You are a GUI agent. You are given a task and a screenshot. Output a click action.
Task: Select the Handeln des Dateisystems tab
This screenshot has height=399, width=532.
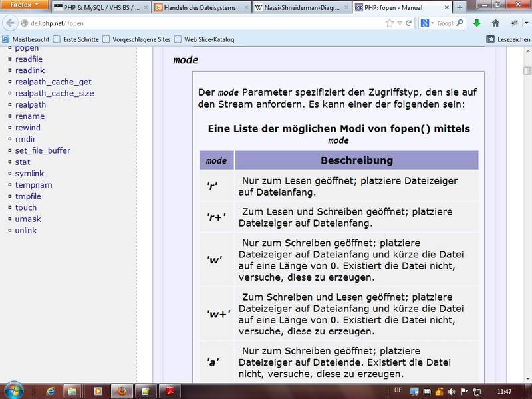click(x=199, y=8)
